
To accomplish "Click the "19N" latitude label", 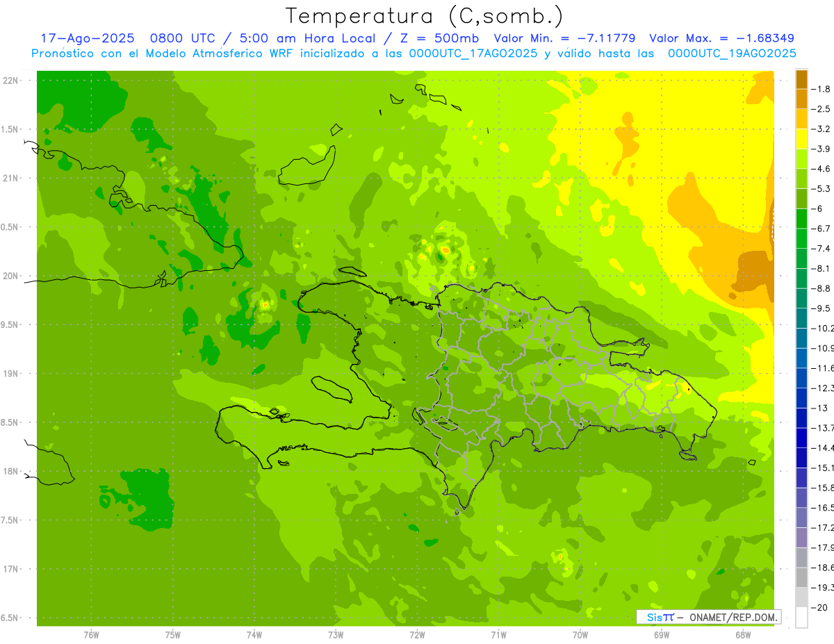I will (x=10, y=374).
